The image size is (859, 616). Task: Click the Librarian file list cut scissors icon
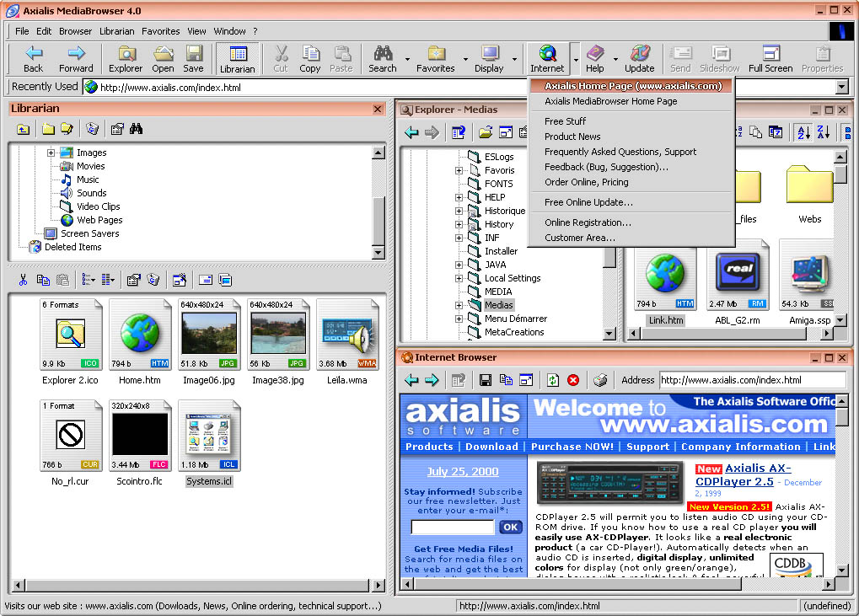[x=23, y=280]
